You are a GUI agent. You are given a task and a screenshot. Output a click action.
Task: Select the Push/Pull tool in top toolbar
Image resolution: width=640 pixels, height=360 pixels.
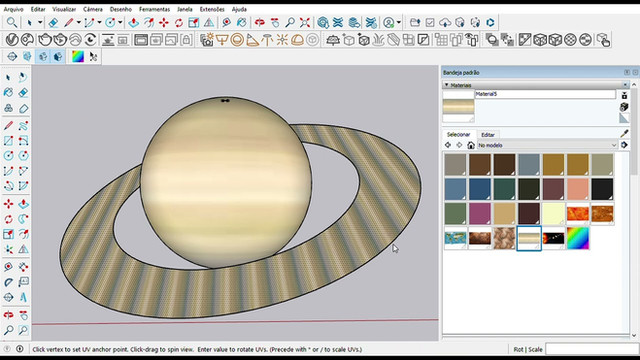point(133,22)
